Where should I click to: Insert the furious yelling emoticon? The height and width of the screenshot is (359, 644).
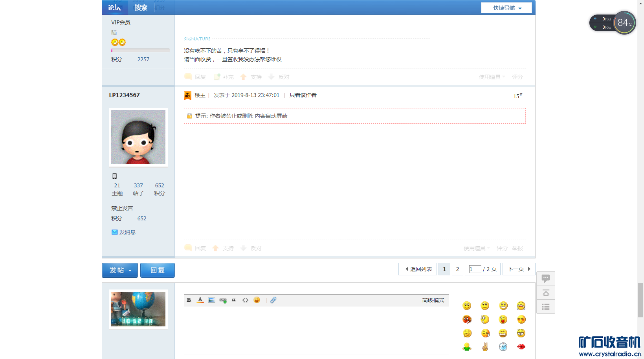click(503, 333)
